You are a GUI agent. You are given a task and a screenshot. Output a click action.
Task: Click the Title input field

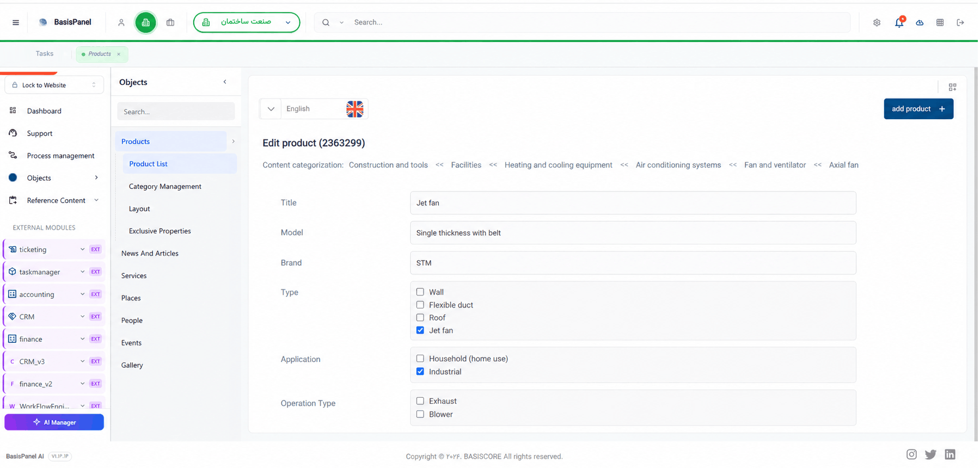(x=633, y=202)
